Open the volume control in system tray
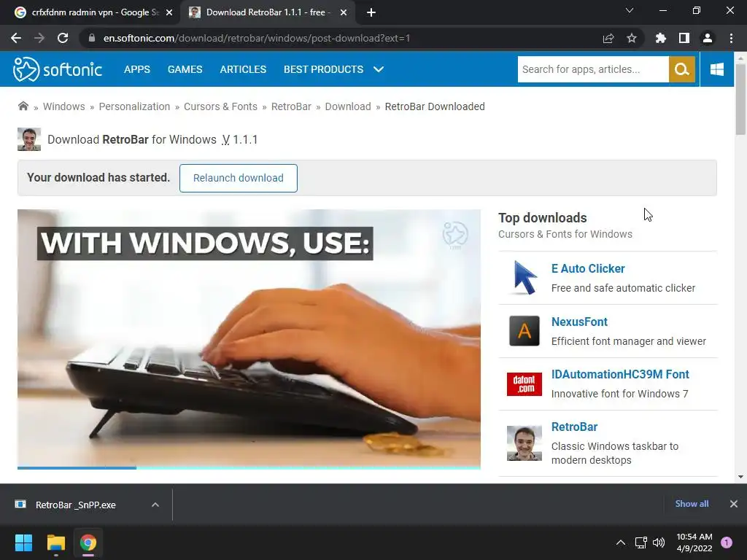 (x=659, y=542)
